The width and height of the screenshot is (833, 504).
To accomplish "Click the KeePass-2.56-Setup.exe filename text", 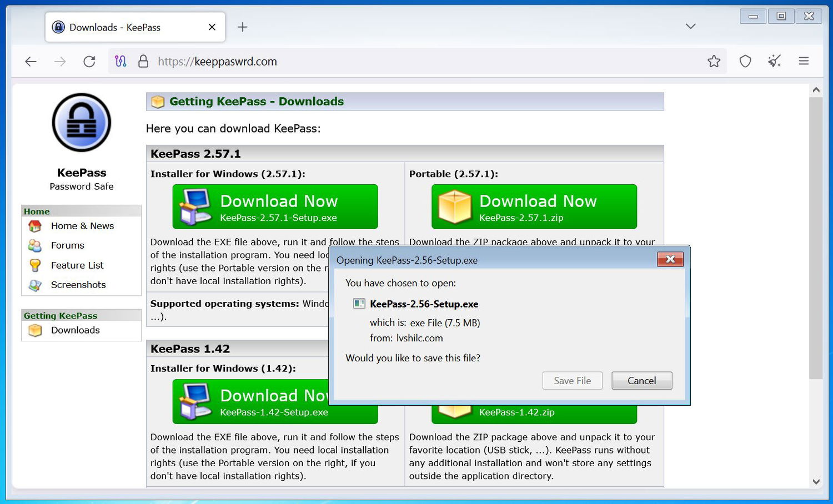I will click(424, 304).
